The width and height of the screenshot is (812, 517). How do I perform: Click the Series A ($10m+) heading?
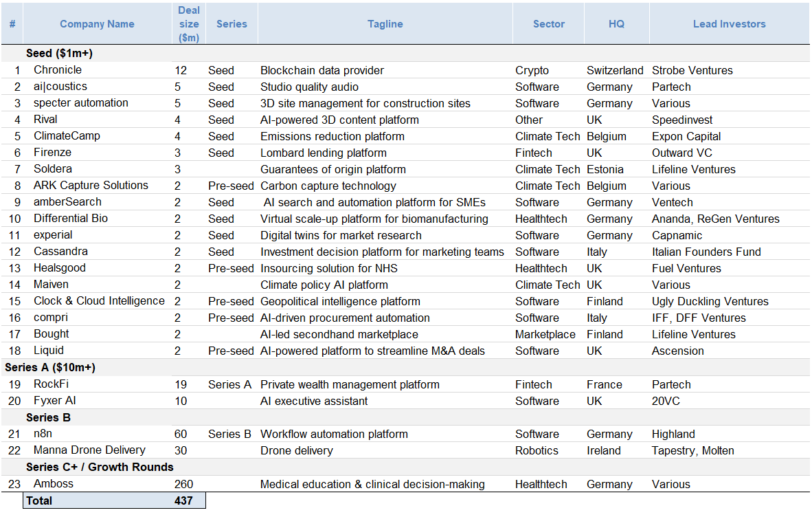click(x=50, y=367)
